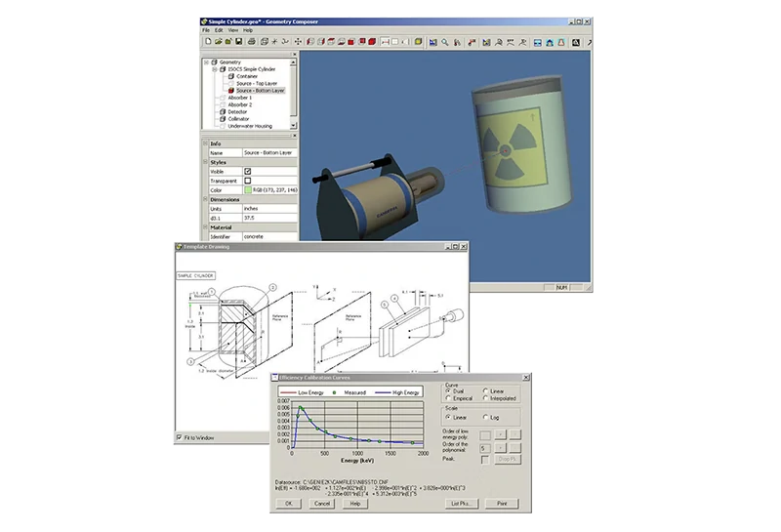781x532 pixels.
Task: Click the wireframe cube icon after Print
Action: (264, 42)
